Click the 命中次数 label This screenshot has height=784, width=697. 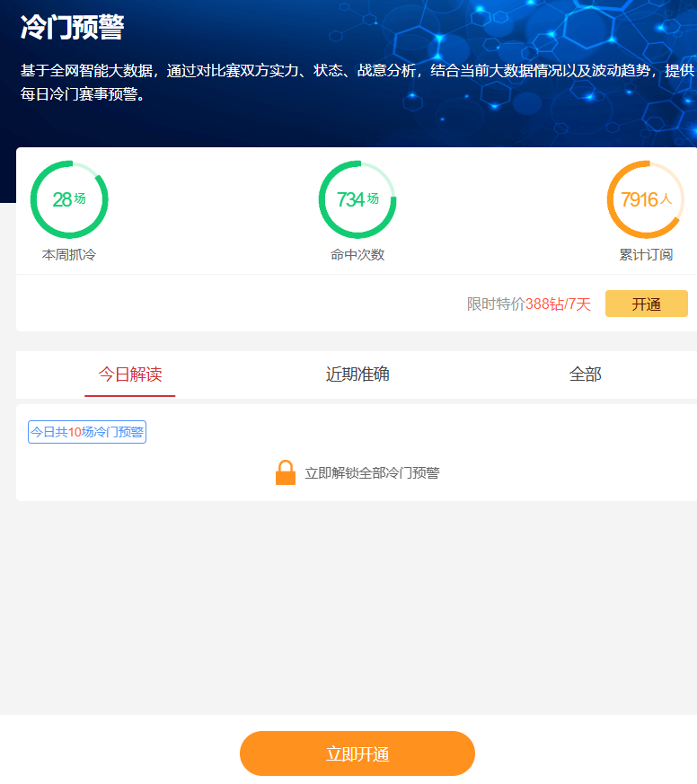357,255
